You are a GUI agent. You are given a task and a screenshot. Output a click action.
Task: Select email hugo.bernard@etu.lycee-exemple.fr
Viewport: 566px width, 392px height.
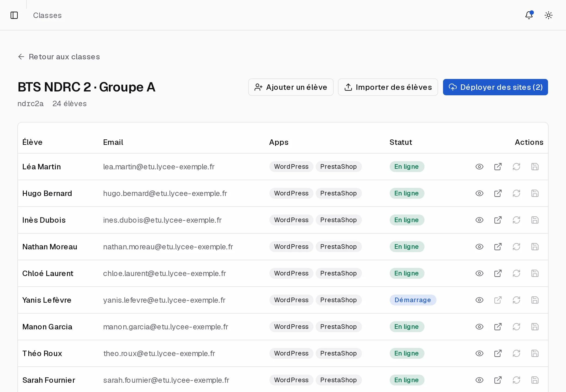point(165,193)
